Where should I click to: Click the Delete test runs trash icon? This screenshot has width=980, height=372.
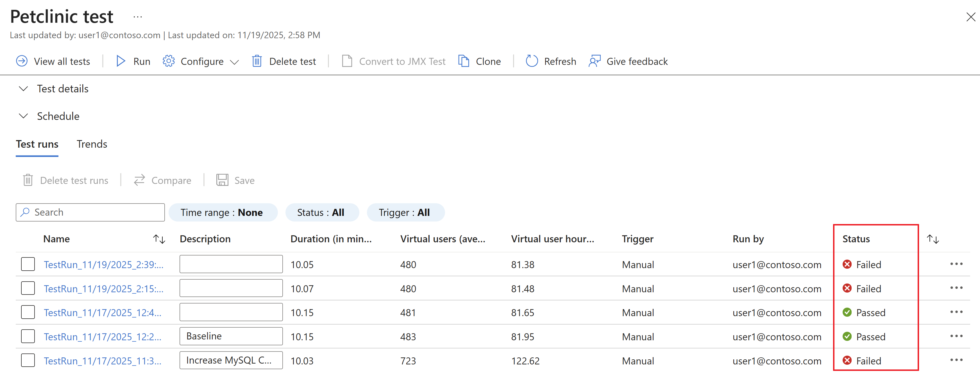pos(28,180)
